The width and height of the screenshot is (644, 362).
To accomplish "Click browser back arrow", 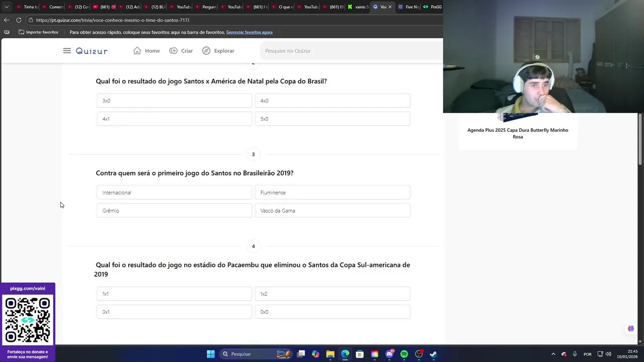I will 7,20.
